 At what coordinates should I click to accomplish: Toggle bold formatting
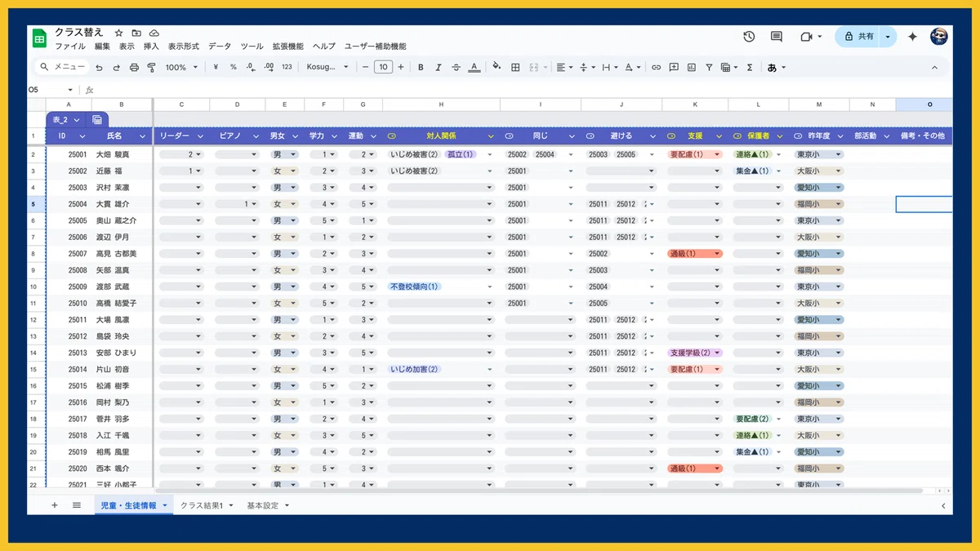click(421, 67)
